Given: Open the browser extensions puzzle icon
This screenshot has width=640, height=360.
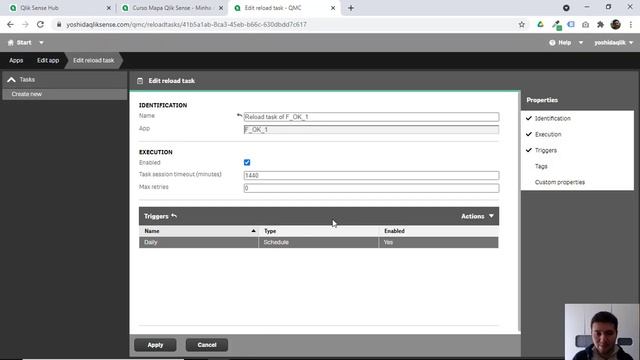Looking at the screenshot, I should [x=600, y=24].
